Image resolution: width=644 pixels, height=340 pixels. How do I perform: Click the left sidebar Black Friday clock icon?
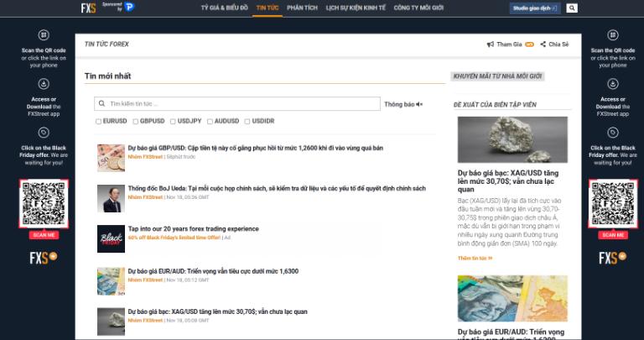click(44, 132)
